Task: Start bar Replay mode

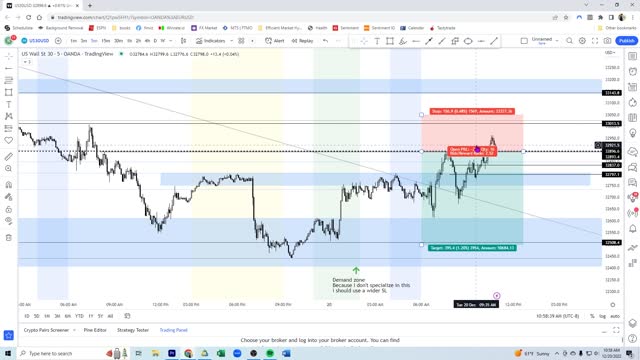Action: (x=302, y=41)
